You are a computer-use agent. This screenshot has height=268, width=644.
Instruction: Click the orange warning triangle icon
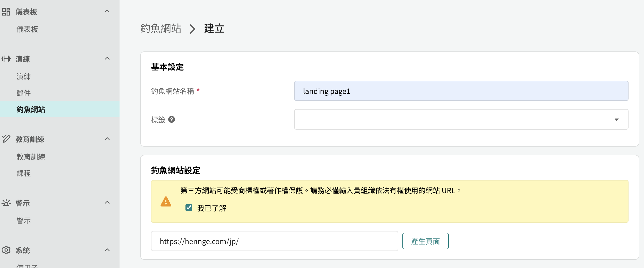click(x=166, y=201)
